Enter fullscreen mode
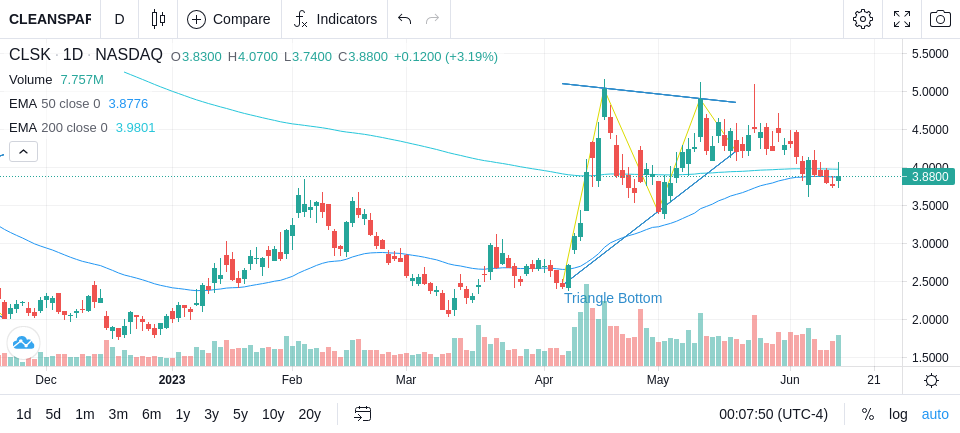This screenshot has height=433, width=960. 901,19
